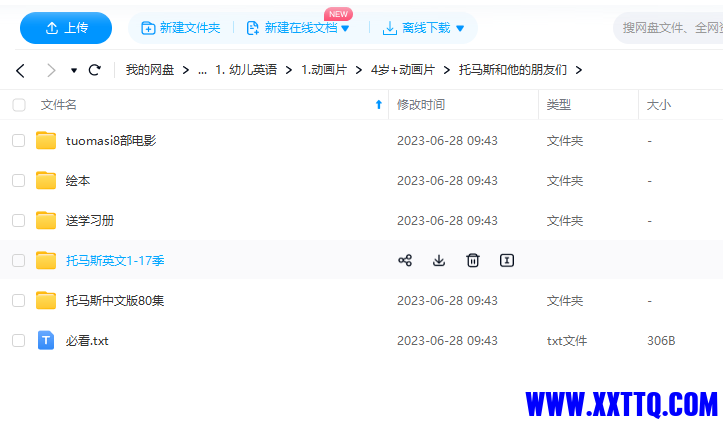Expand the navigation history dropdown triangle

[74, 71]
